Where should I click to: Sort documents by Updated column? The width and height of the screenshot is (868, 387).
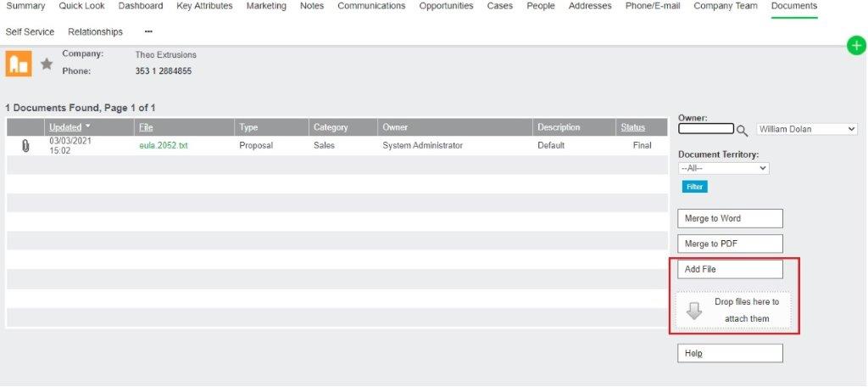65,127
